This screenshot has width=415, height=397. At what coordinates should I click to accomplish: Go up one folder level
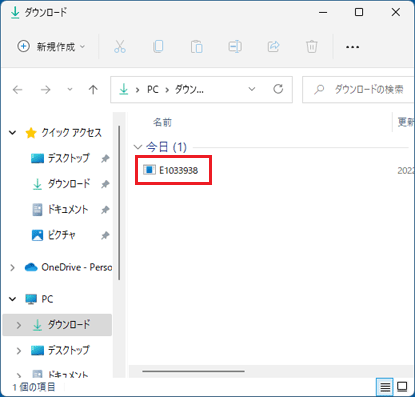click(93, 89)
